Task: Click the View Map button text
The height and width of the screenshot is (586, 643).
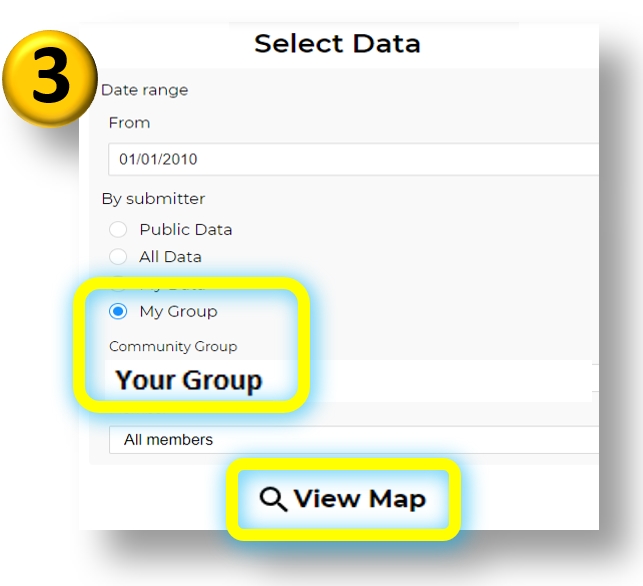Action: click(x=360, y=499)
